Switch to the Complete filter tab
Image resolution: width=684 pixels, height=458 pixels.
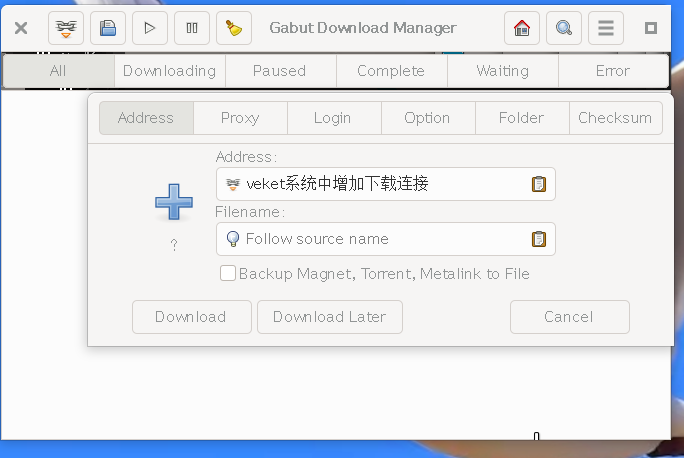click(x=391, y=71)
